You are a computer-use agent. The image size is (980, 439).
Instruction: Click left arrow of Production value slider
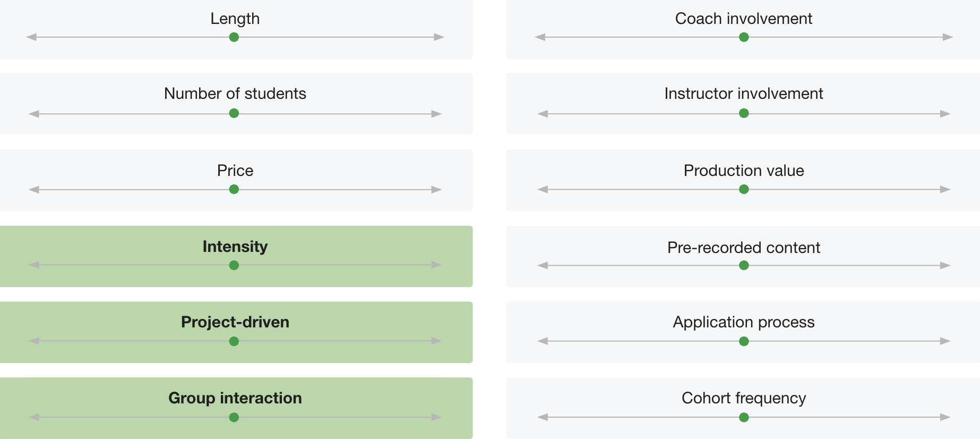(x=543, y=190)
